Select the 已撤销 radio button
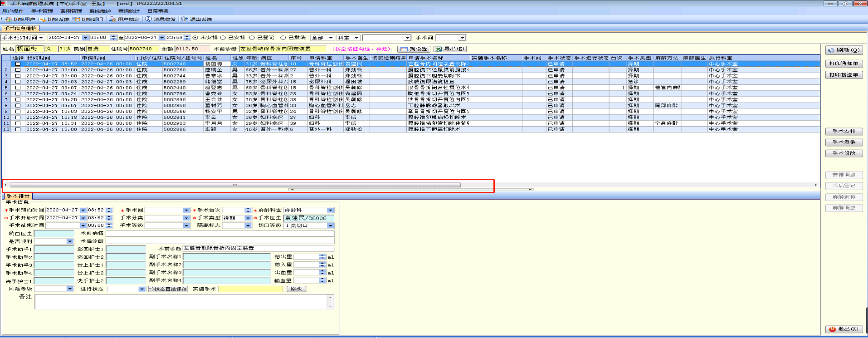The height and width of the screenshot is (338, 868). tap(283, 38)
